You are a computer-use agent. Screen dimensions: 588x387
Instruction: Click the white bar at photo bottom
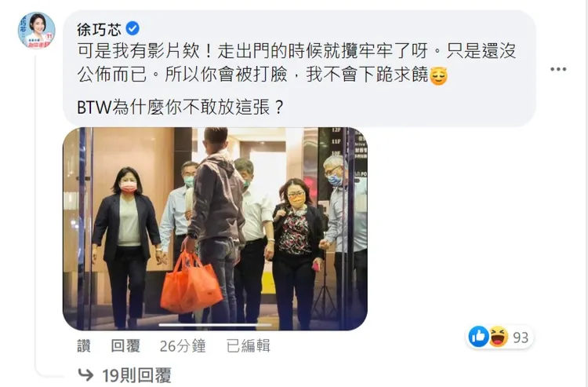(216, 325)
